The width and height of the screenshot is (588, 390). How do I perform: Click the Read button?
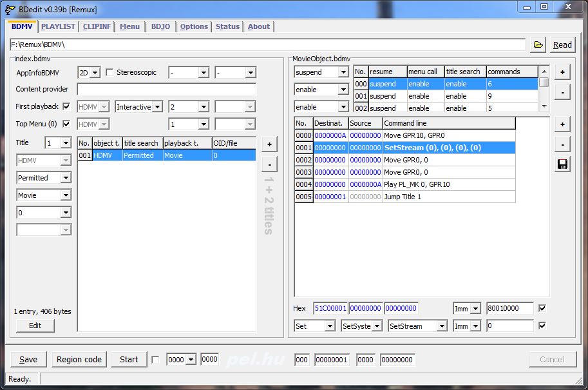[562, 45]
